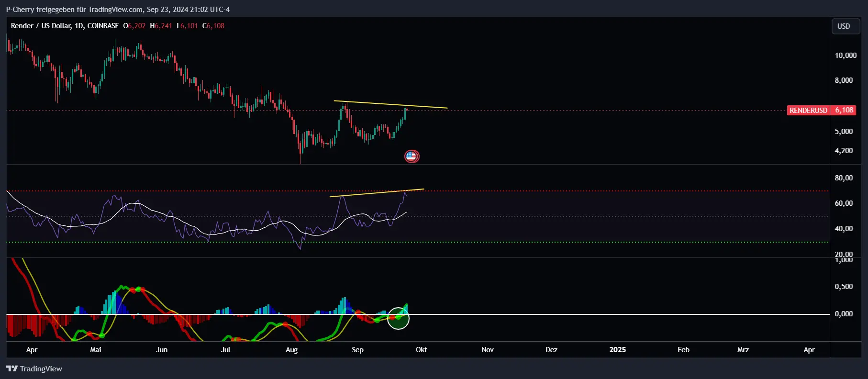Image resolution: width=868 pixels, height=379 pixels.
Task: Click the Okt label on time axis
Action: point(422,350)
